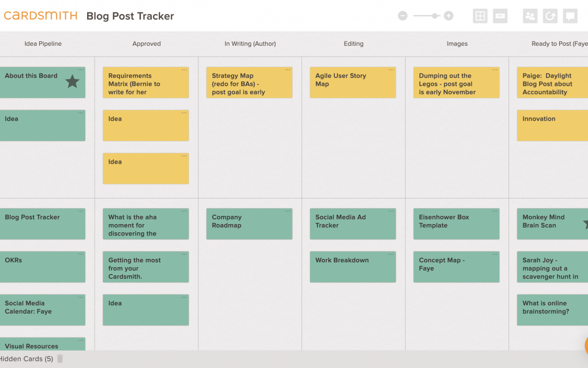Image resolution: width=588 pixels, height=368 pixels.
Task: Open the comments chat icon
Action: click(x=571, y=16)
